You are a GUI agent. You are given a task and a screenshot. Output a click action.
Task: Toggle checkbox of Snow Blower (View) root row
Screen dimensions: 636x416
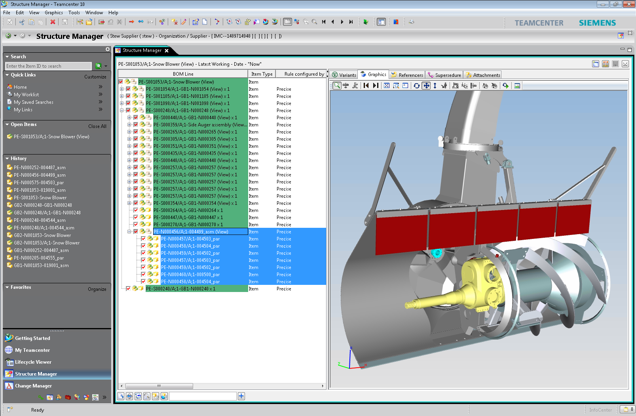121,82
